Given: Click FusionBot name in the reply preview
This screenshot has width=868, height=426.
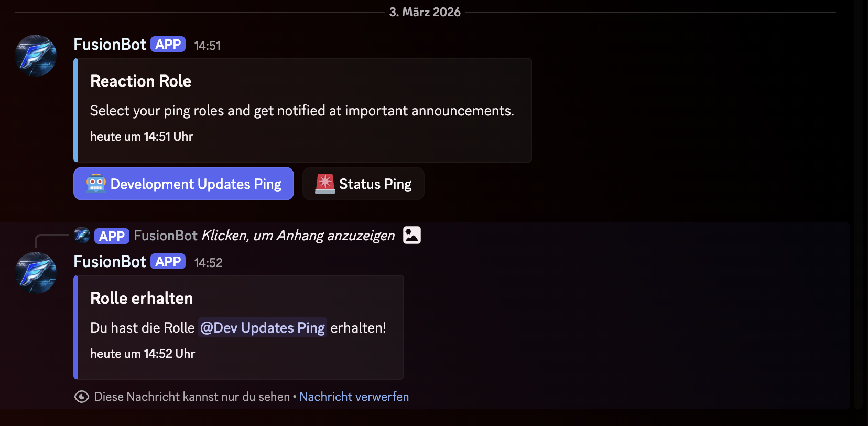Looking at the screenshot, I should pyautogui.click(x=166, y=236).
